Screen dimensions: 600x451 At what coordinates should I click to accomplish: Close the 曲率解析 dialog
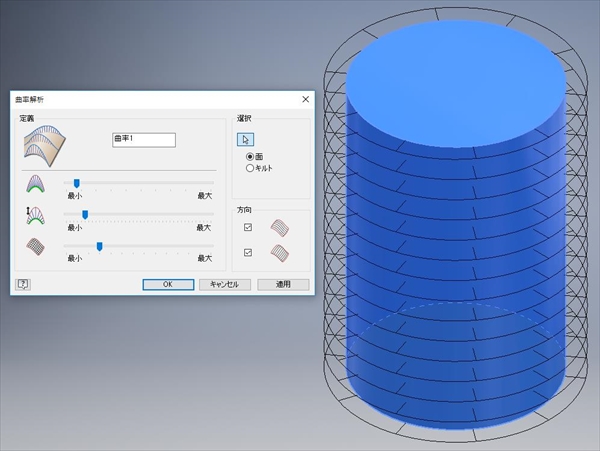tap(305, 99)
